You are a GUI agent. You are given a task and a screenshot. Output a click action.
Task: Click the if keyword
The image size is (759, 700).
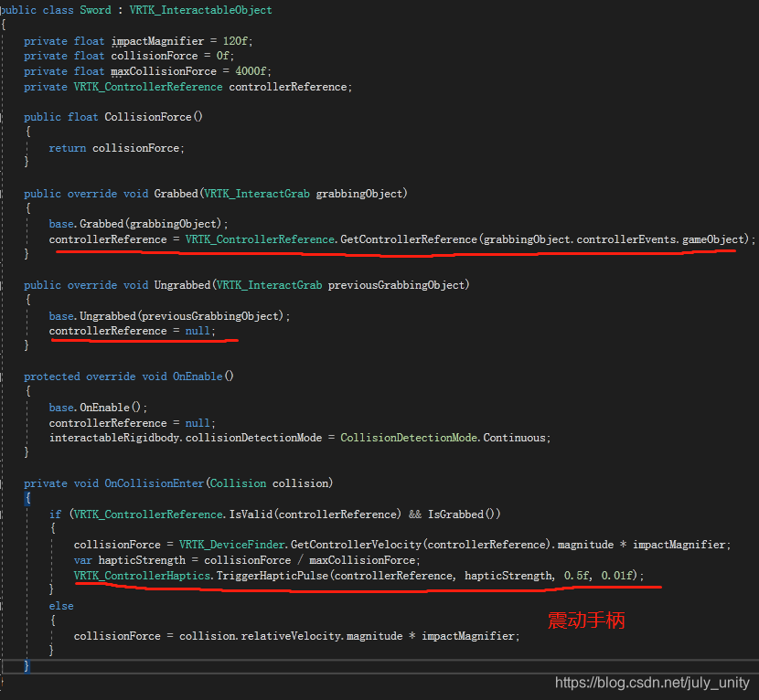[x=55, y=514]
